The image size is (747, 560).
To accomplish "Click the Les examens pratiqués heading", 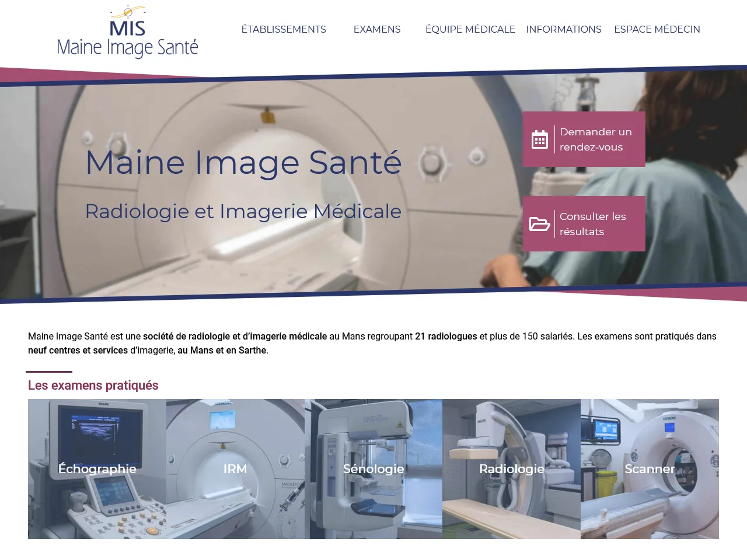I will click(93, 385).
